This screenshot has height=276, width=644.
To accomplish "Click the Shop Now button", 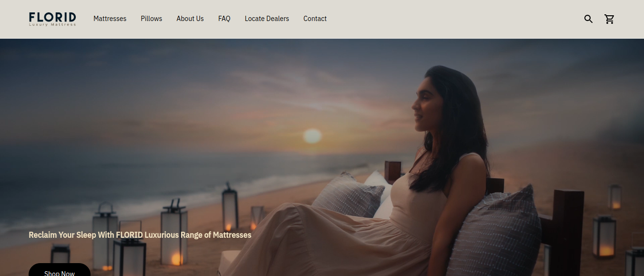I will point(59,272).
